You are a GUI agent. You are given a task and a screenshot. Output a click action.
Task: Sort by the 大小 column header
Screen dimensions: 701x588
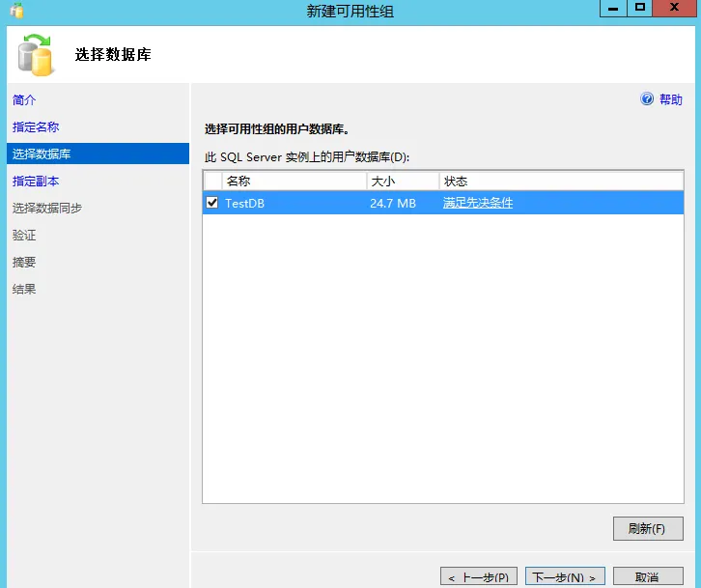click(403, 182)
